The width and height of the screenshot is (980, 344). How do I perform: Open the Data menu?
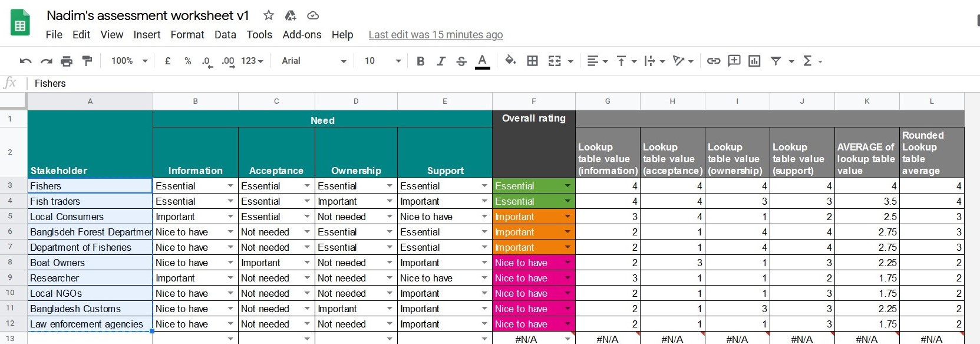click(225, 35)
